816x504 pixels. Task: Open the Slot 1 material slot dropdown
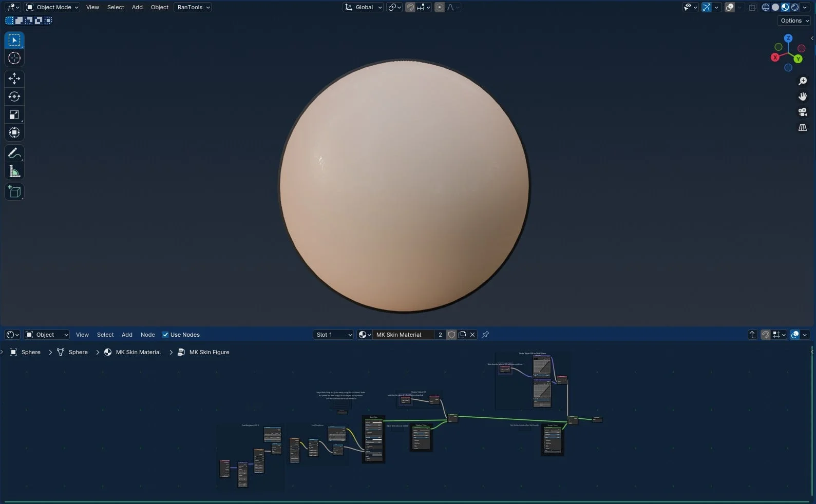[x=334, y=335]
